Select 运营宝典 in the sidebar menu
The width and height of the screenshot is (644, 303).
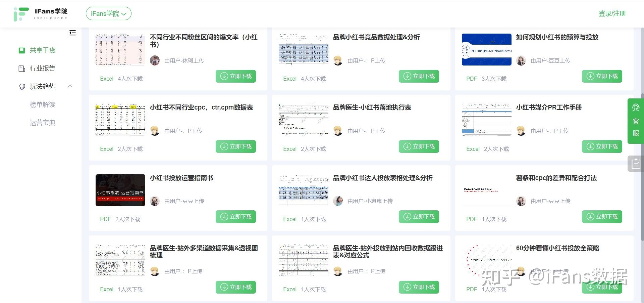point(43,122)
